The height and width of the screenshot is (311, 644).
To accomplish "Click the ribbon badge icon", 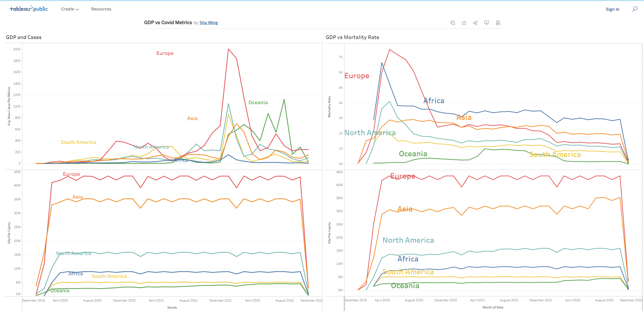I will pos(498,23).
